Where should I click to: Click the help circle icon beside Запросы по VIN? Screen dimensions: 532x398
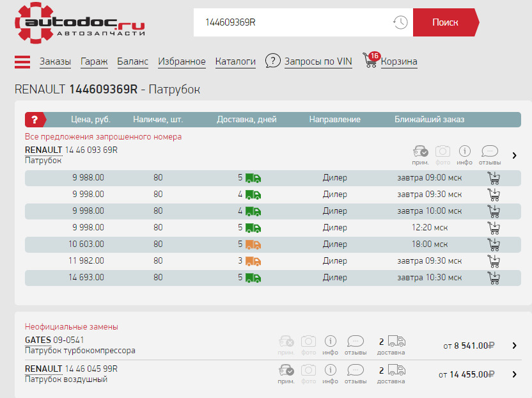click(273, 61)
